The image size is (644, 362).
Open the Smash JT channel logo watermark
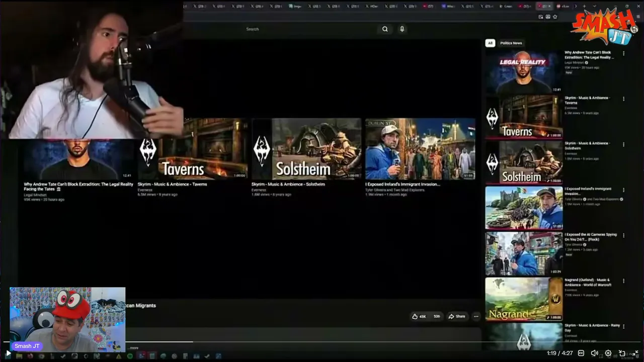pyautogui.click(x=604, y=28)
